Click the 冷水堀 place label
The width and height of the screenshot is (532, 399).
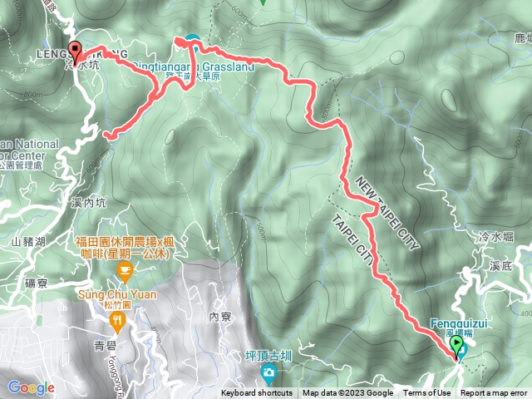pyautogui.click(x=496, y=236)
